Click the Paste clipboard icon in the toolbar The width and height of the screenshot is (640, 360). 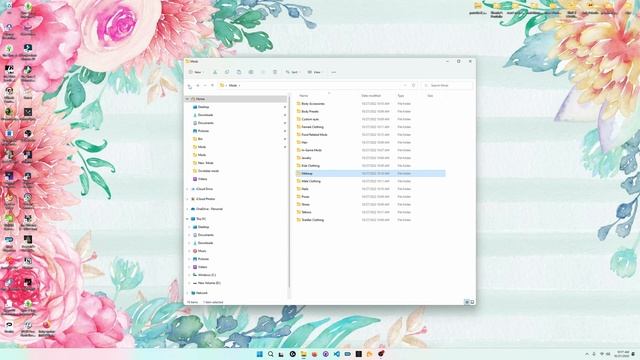tap(239, 72)
